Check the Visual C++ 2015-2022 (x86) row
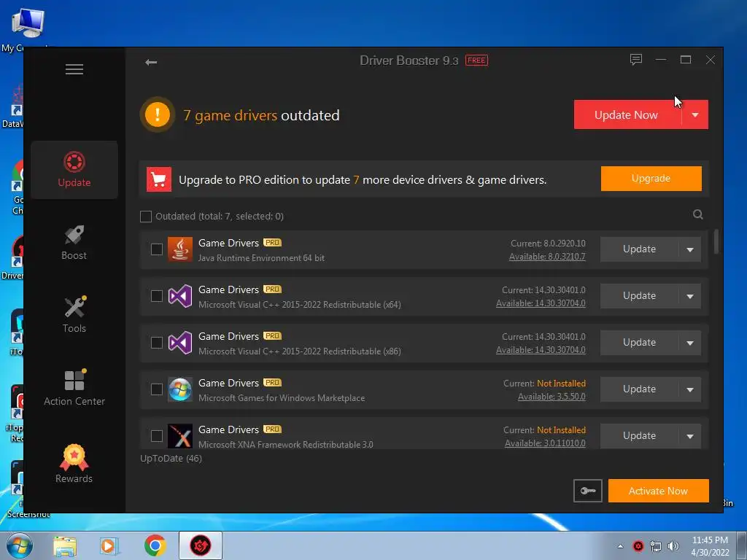 (x=157, y=343)
